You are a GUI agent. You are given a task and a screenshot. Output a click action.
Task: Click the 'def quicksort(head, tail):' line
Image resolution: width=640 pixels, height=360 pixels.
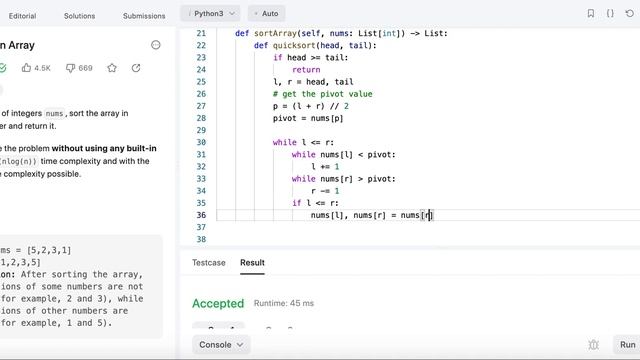click(x=315, y=45)
